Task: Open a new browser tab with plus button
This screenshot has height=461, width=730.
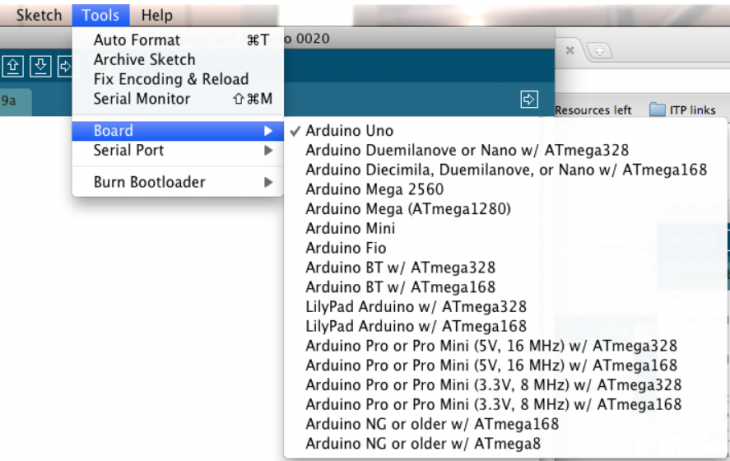Action: [599, 49]
